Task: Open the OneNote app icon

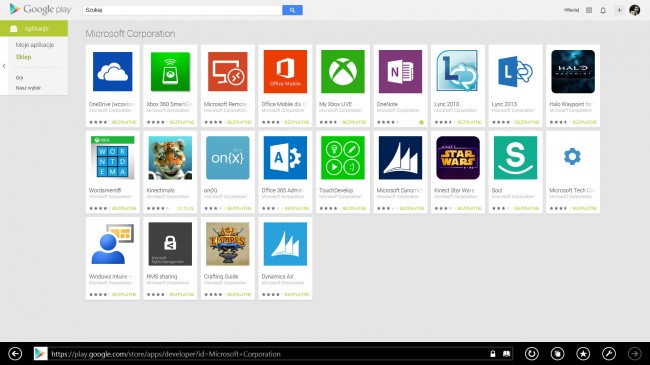Action: (400, 71)
